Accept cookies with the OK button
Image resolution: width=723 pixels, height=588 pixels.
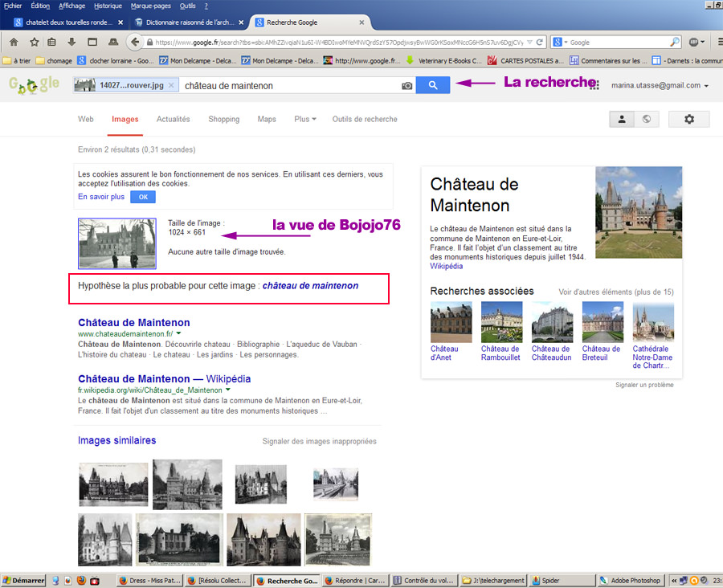143,197
